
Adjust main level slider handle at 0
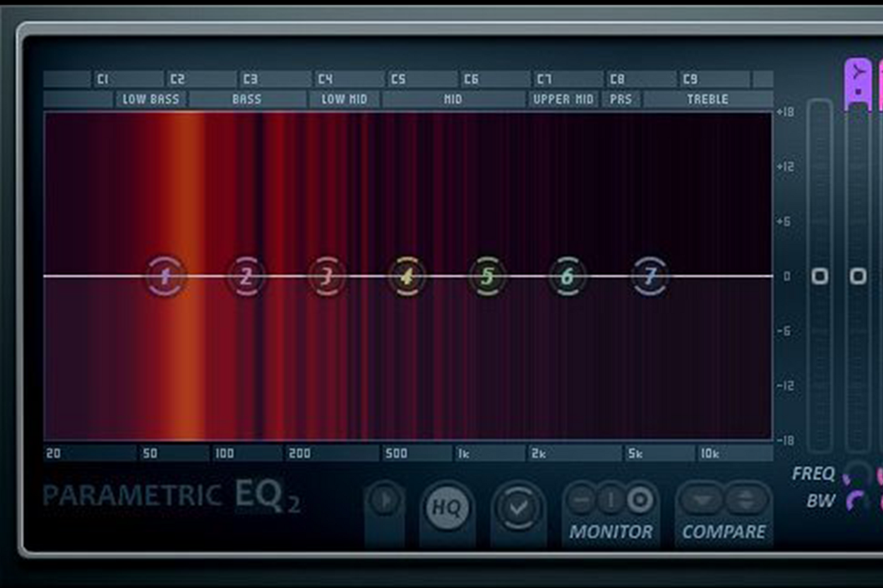pyautogui.click(x=820, y=276)
